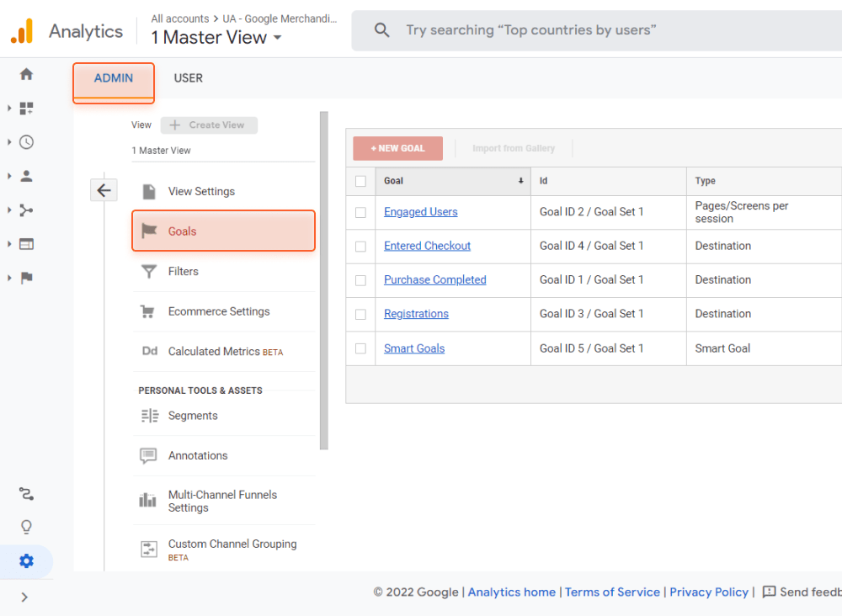Image resolution: width=842 pixels, height=616 pixels.
Task: Select Ecommerce Settings menu item
Action: (223, 311)
